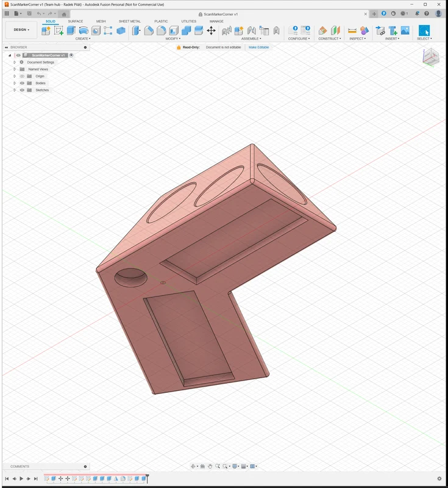The image size is (448, 488).
Task: Expand the Document Settings node
Action: [x=15, y=62]
